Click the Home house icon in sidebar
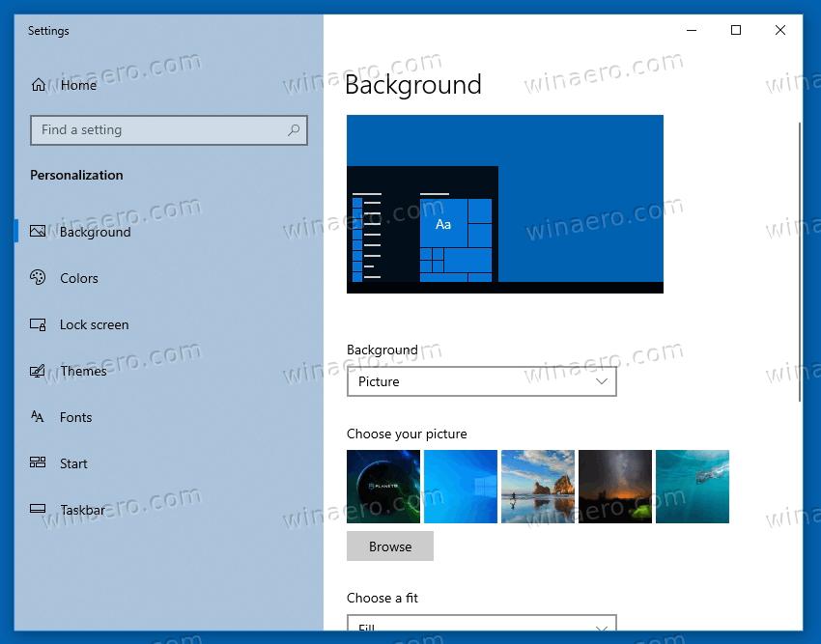821x644 pixels. coord(39,85)
